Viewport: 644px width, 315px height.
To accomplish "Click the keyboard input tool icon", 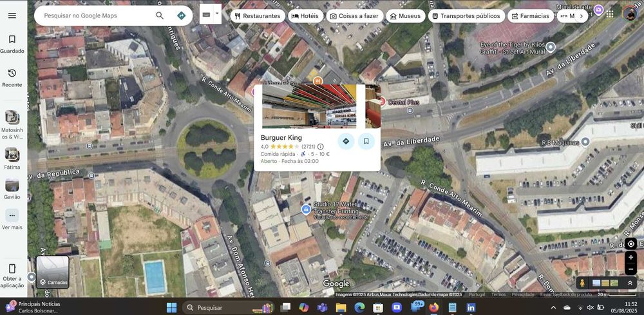I will (207, 15).
